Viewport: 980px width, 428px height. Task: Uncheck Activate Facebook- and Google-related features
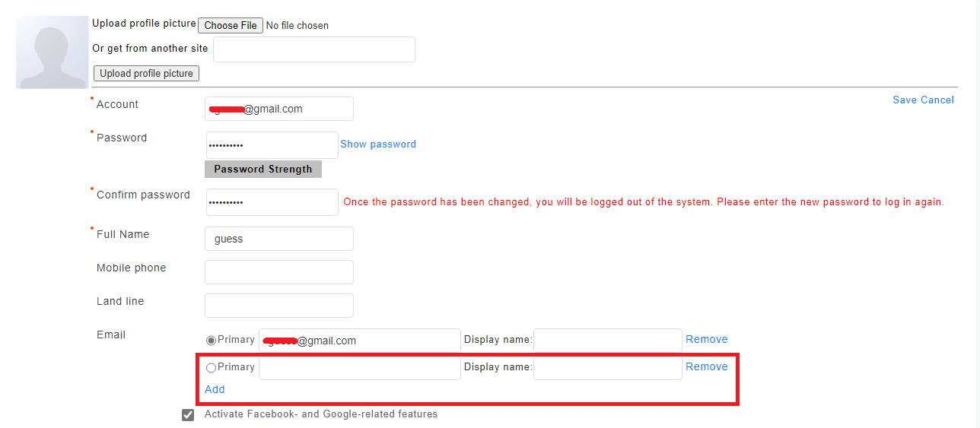pyautogui.click(x=188, y=415)
